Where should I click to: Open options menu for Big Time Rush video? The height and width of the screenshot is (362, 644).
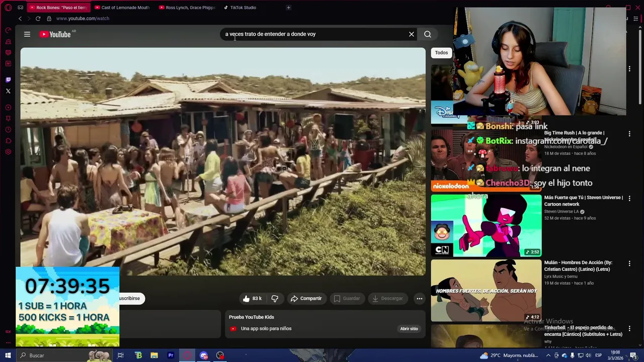629,134
